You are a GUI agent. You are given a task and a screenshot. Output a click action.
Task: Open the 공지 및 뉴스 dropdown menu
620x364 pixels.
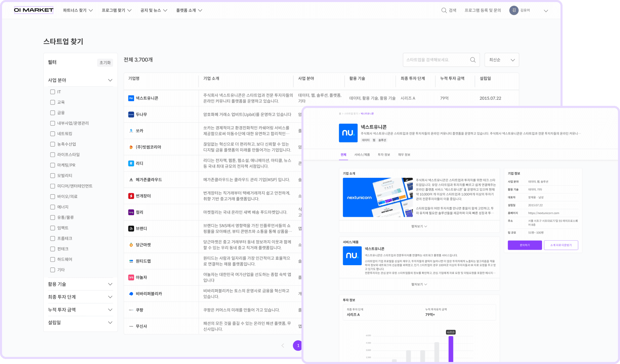point(154,10)
